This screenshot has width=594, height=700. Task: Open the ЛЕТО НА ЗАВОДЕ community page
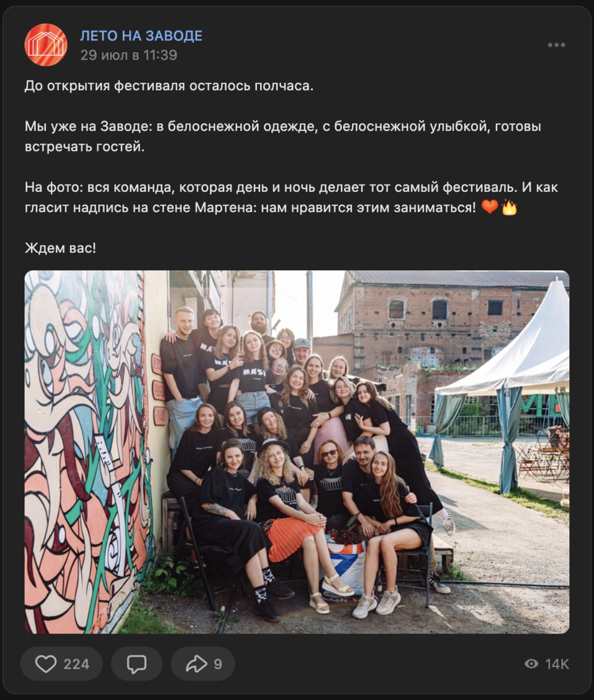141,36
